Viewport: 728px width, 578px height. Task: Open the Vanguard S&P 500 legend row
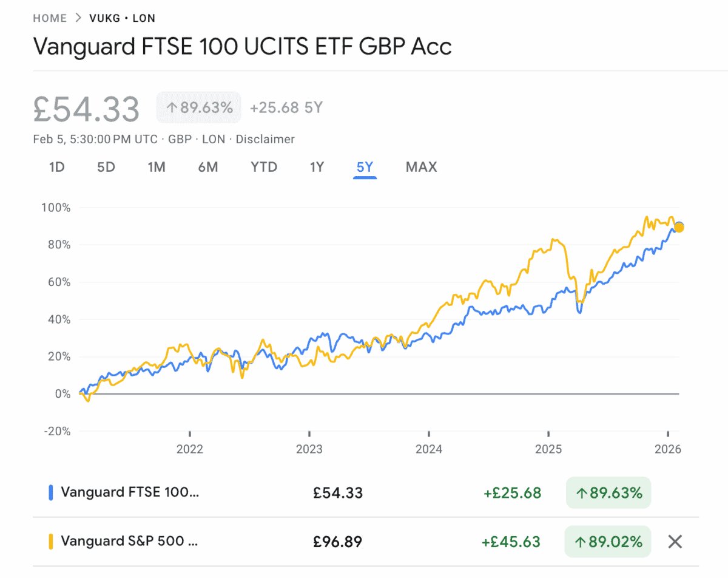click(130, 542)
